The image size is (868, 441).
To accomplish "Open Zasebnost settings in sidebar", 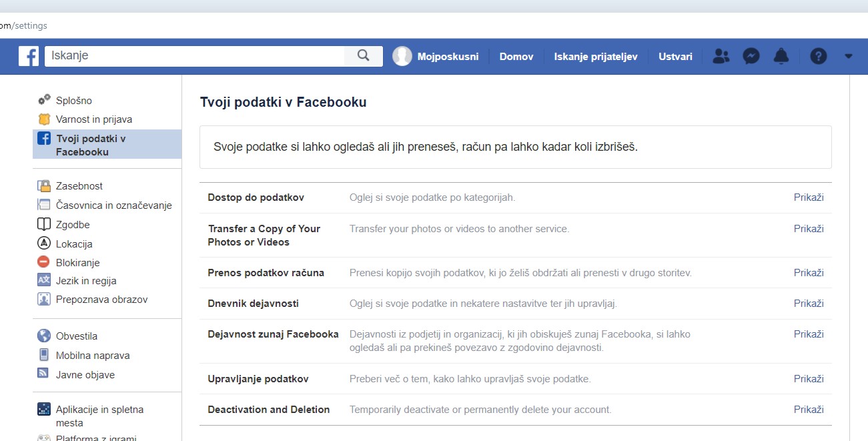I will 79,186.
